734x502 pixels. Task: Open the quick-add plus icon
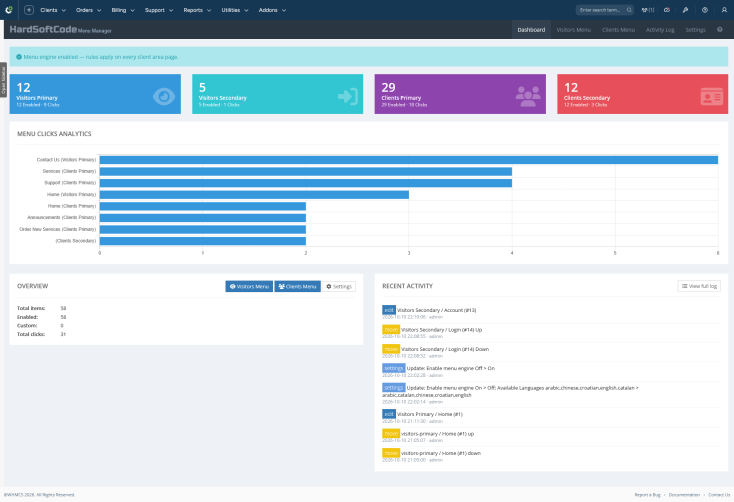pos(29,10)
